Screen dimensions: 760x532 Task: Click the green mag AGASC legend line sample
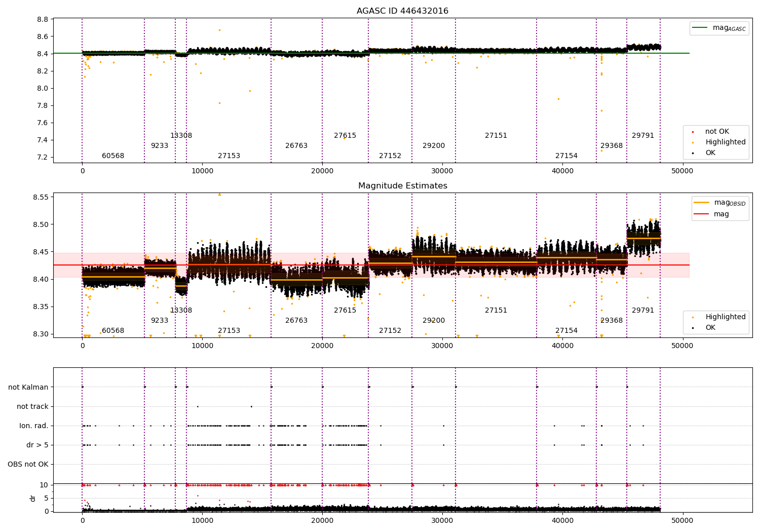point(701,28)
